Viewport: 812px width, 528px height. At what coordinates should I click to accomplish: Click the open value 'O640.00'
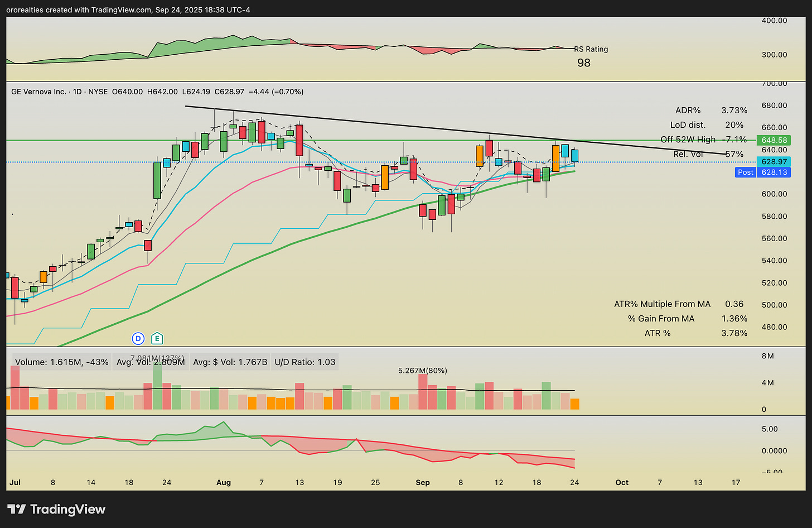point(128,92)
